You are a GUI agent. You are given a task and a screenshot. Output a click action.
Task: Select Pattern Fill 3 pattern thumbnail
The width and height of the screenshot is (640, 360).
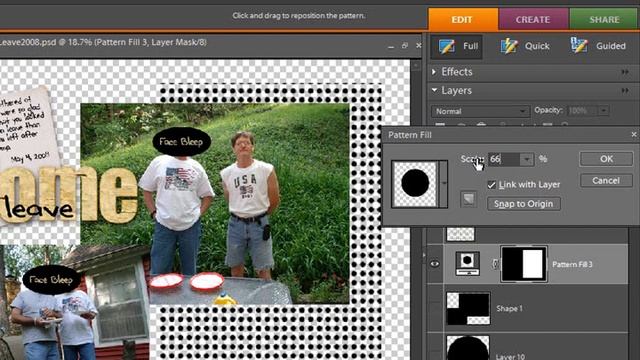click(x=468, y=263)
